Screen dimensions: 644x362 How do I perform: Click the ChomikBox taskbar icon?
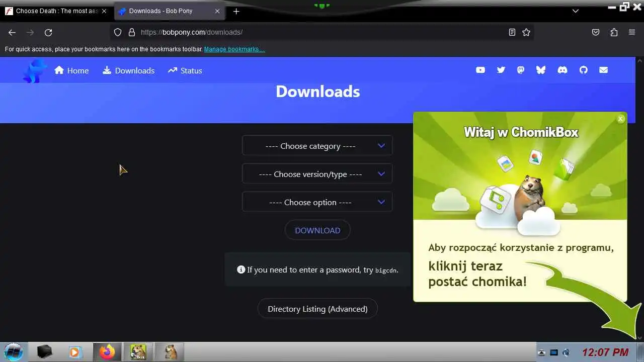[138, 352]
